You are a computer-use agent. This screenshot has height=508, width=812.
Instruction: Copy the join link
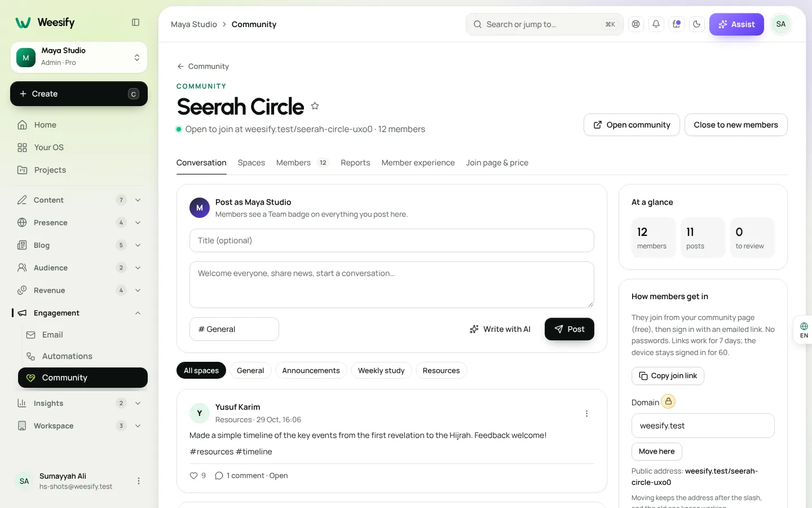[x=668, y=376]
